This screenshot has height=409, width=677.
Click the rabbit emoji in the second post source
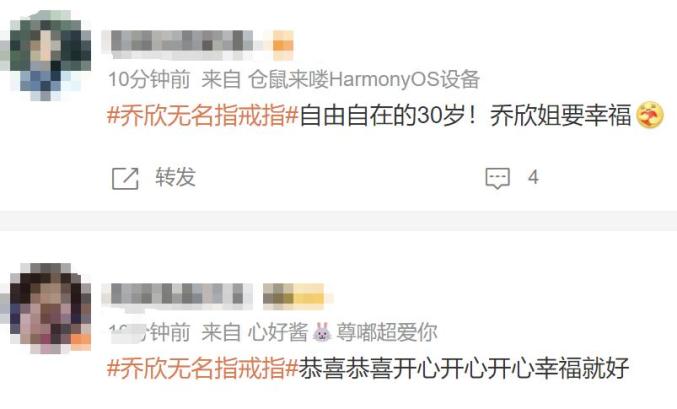tap(322, 333)
